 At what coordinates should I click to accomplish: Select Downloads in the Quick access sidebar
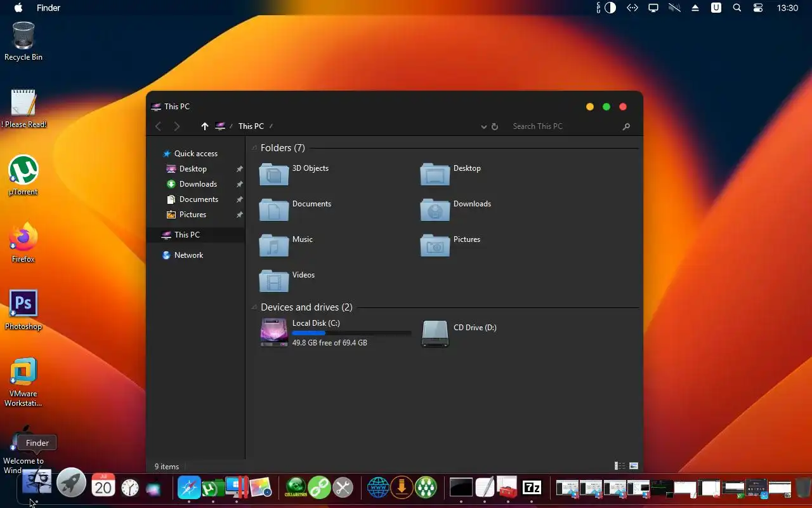[198, 184]
